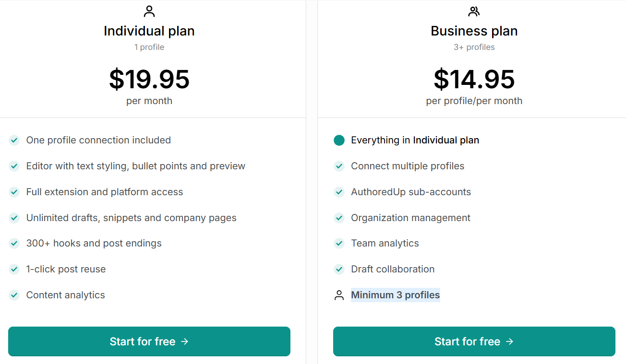Click the $19.95 price text
Viewport: 626px width, 364px height.
pos(149,80)
